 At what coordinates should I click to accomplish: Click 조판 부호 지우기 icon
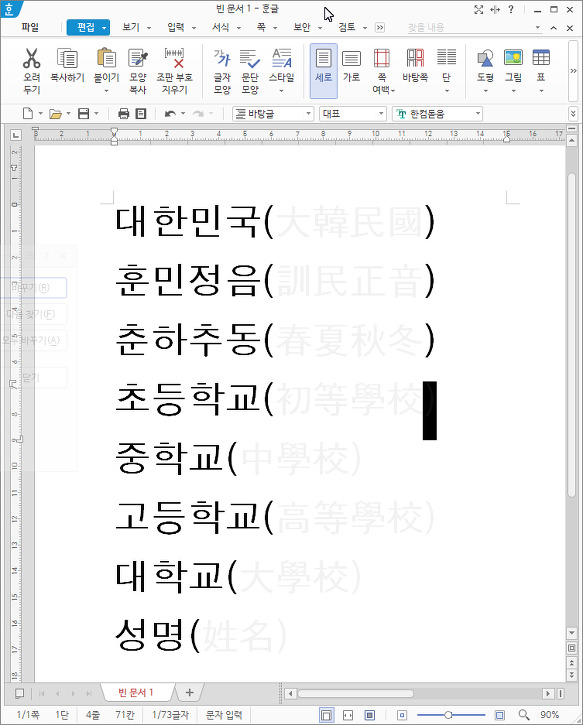pyautogui.click(x=174, y=58)
